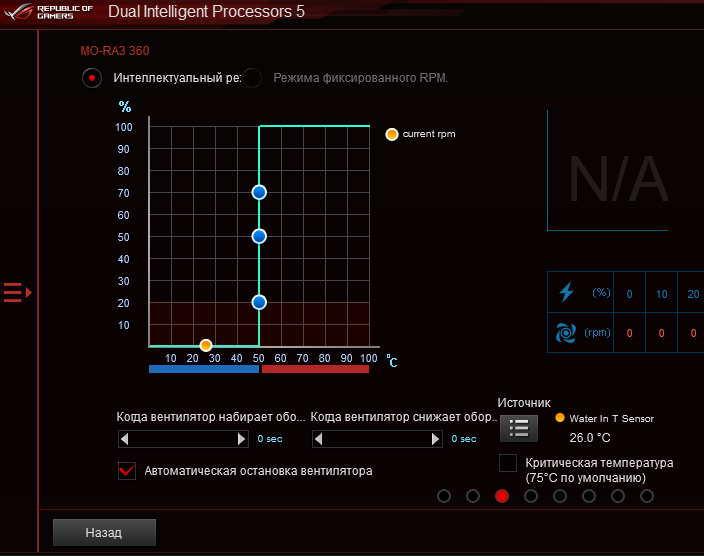704x556 pixels.
Task: Select the fifth fan page dot
Action: [560, 496]
